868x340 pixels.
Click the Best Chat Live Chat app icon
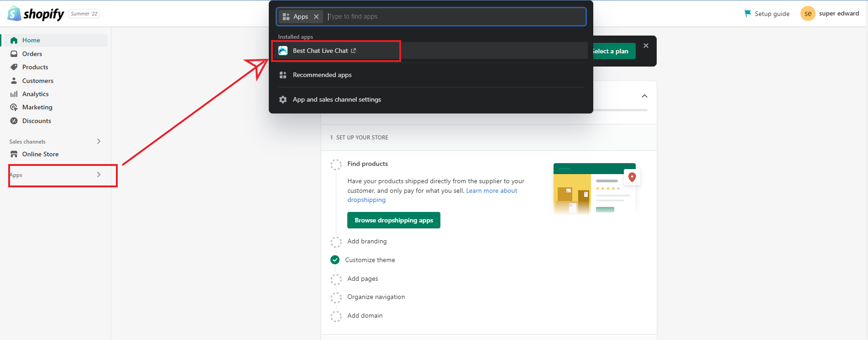coord(283,51)
